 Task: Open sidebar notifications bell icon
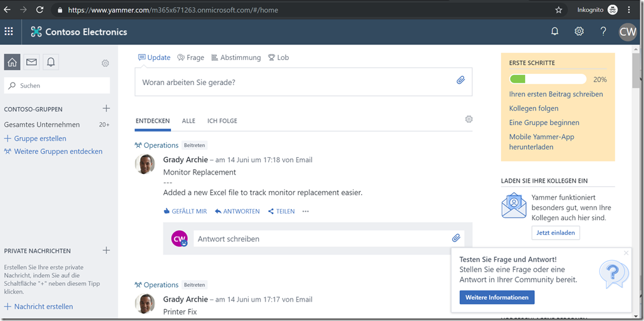point(51,62)
